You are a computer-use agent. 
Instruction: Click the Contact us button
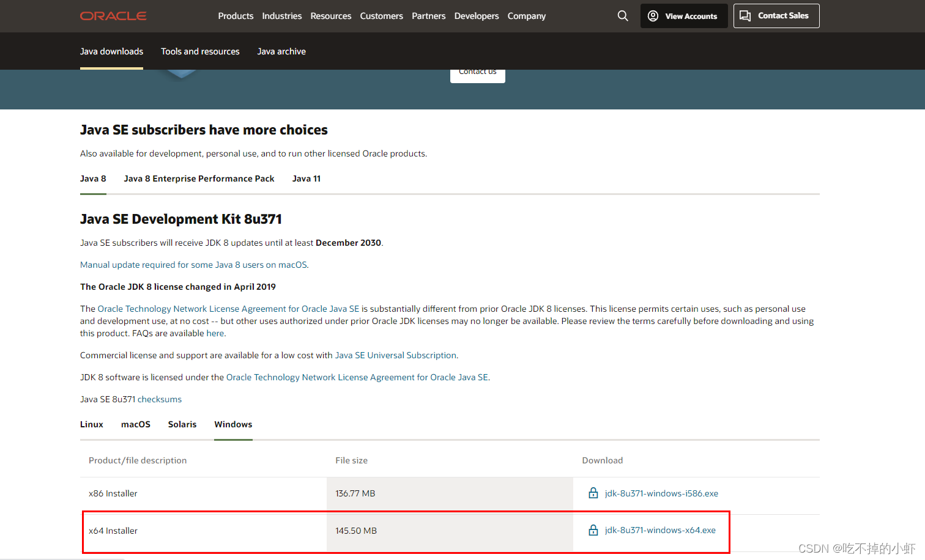478,75
